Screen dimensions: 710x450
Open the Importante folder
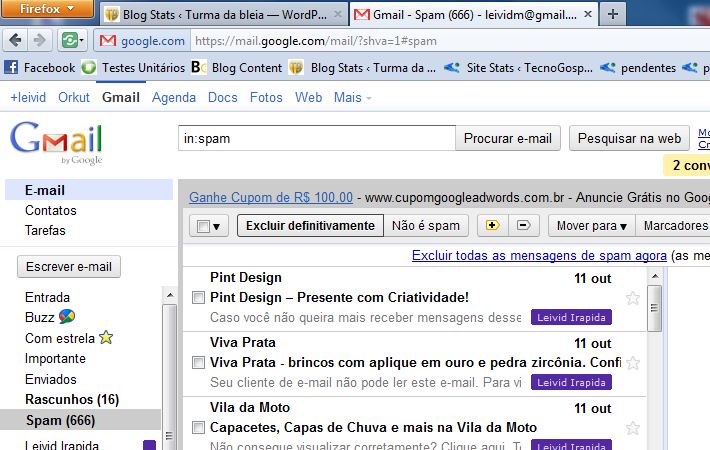pos(55,359)
